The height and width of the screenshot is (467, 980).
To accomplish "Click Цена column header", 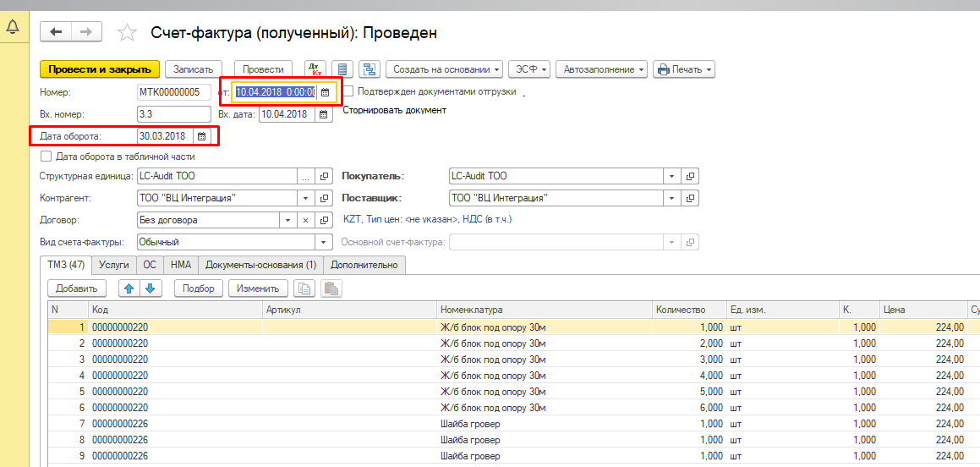I will pyautogui.click(x=923, y=310).
